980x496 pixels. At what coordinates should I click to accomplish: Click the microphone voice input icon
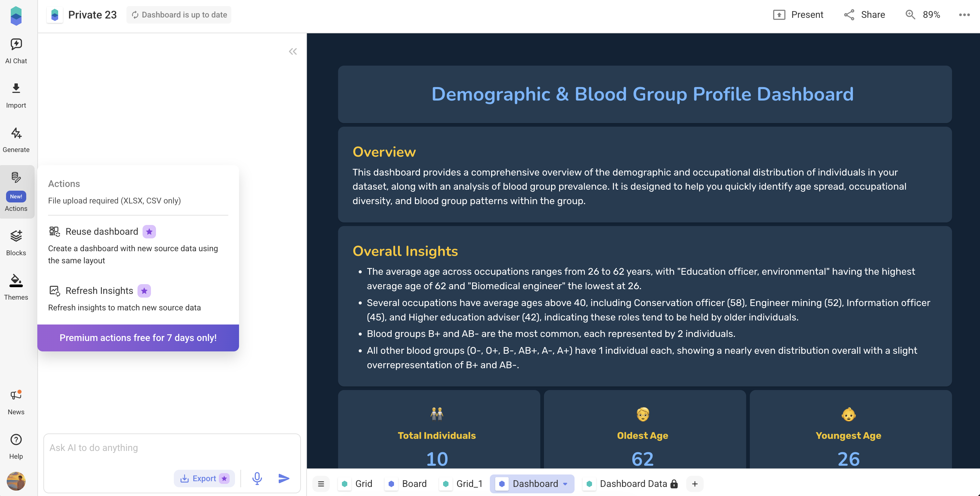point(257,478)
